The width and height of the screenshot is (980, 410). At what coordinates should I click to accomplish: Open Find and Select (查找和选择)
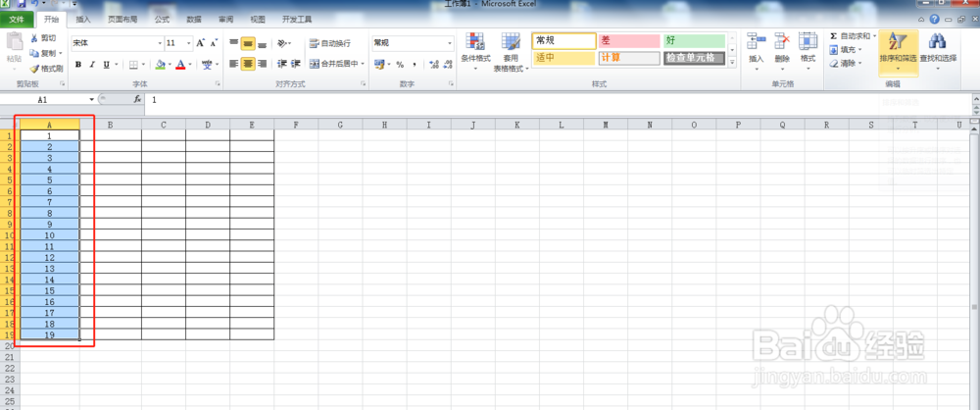tap(938, 51)
